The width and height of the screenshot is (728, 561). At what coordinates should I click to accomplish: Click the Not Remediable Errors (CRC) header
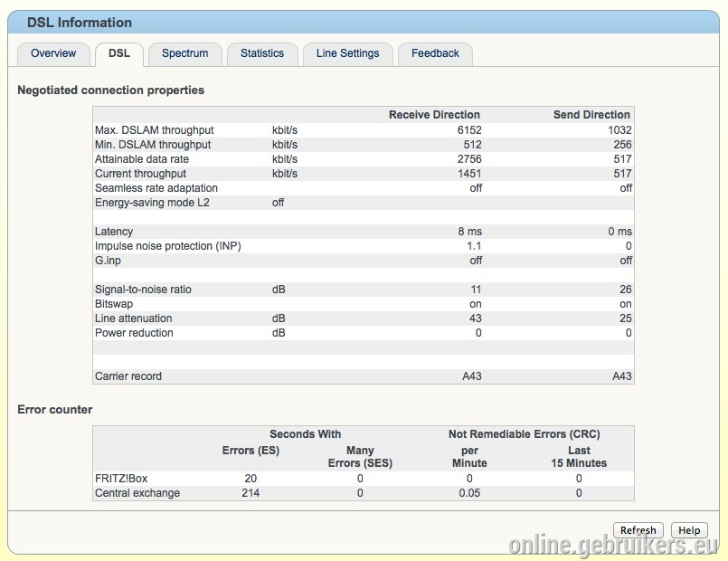525,434
